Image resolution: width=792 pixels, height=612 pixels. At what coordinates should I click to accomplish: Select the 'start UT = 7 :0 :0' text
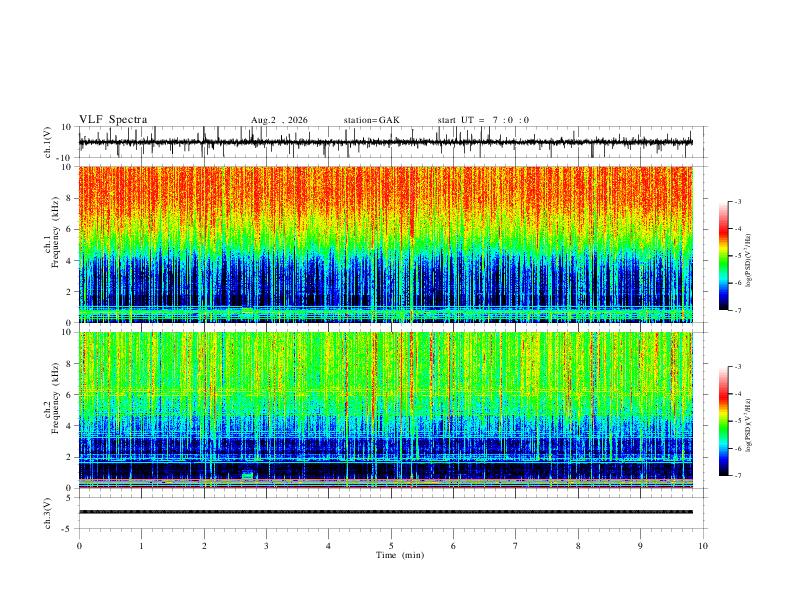coord(483,120)
